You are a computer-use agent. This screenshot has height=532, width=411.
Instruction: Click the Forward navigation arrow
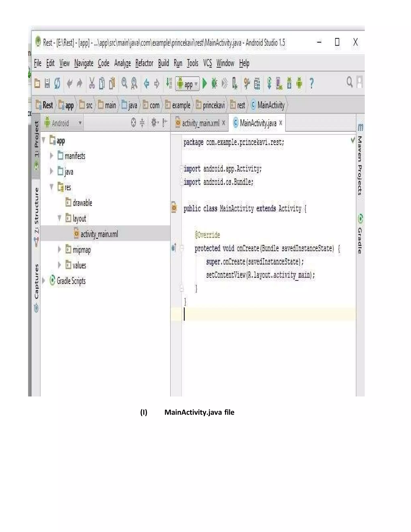click(x=157, y=84)
